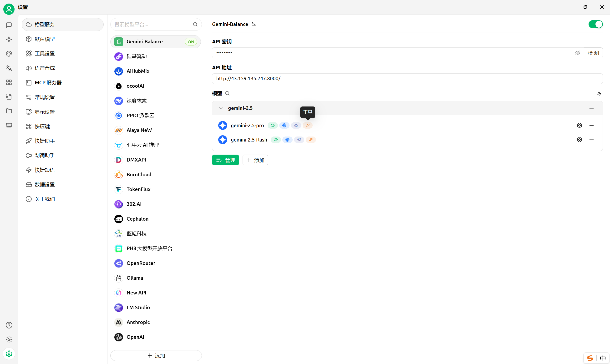
Task: Click the green 管理 models button
Action: point(225,160)
